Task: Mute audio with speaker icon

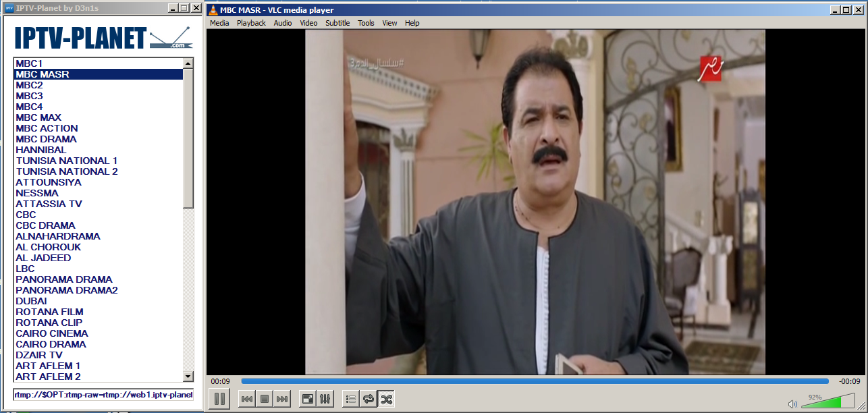Action: pyautogui.click(x=792, y=404)
